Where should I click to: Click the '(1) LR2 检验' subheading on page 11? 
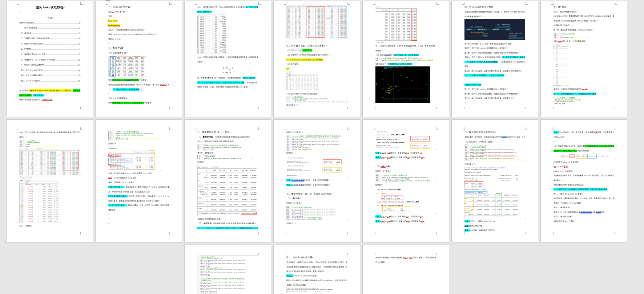pyautogui.click(x=294, y=198)
